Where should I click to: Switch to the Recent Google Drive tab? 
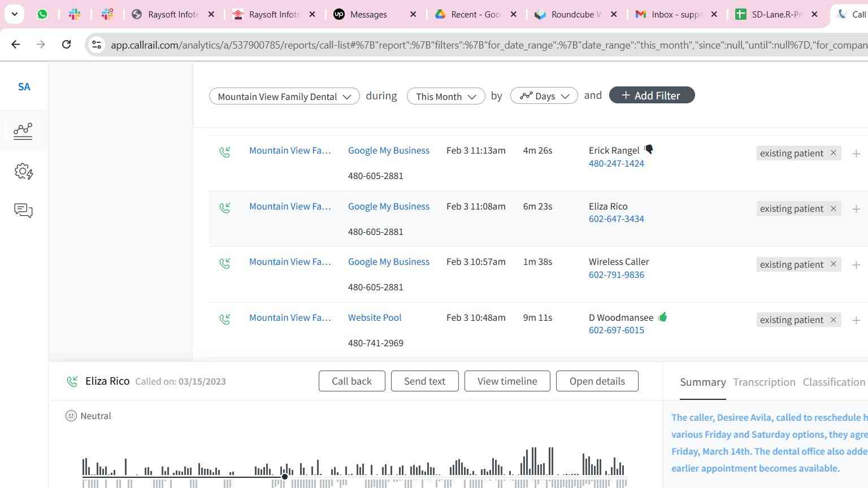[475, 15]
